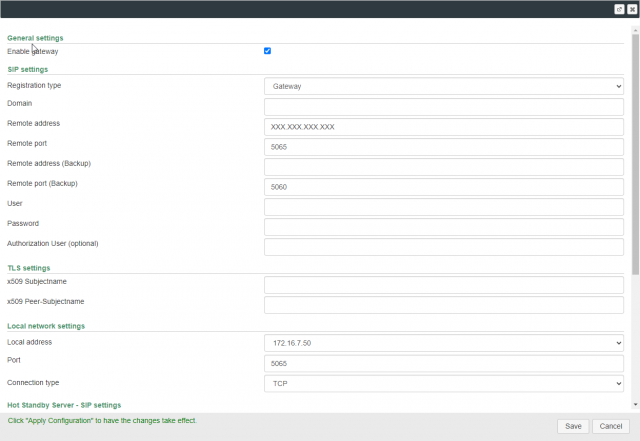The image size is (640, 441).
Task: Click the scrollbar down arrow
Action: tap(635, 404)
